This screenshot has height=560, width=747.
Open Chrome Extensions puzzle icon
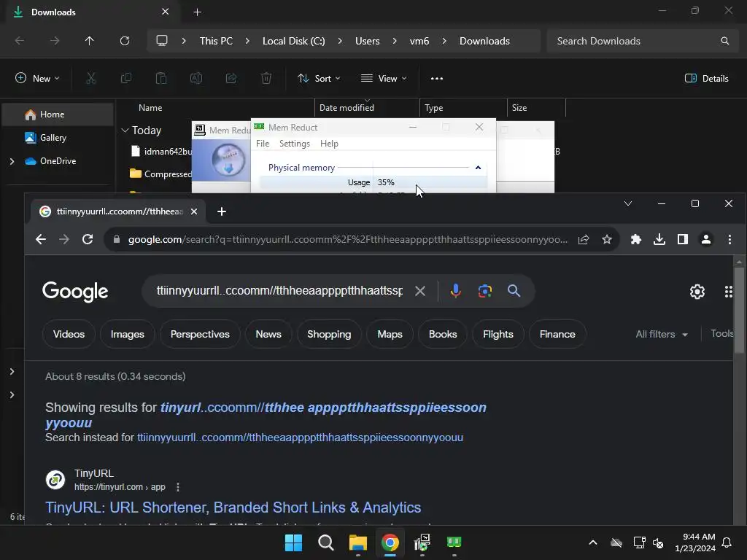pos(636,239)
